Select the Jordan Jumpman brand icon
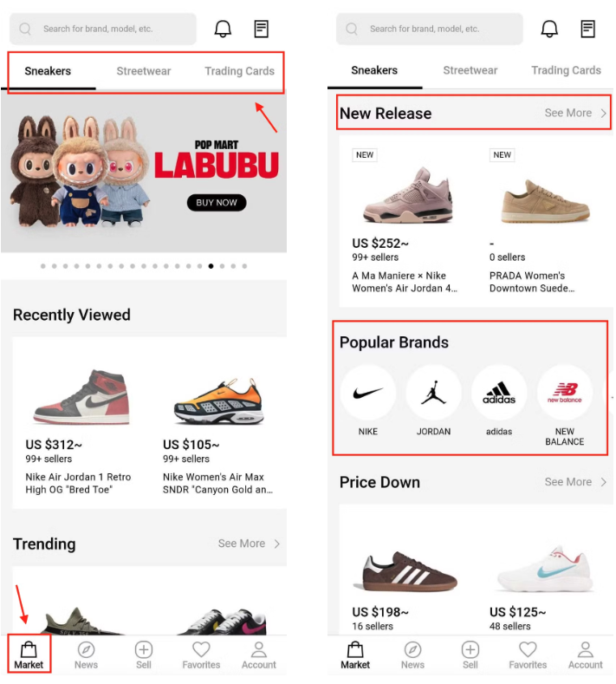Screen dimensions: 616x684 click(433, 393)
